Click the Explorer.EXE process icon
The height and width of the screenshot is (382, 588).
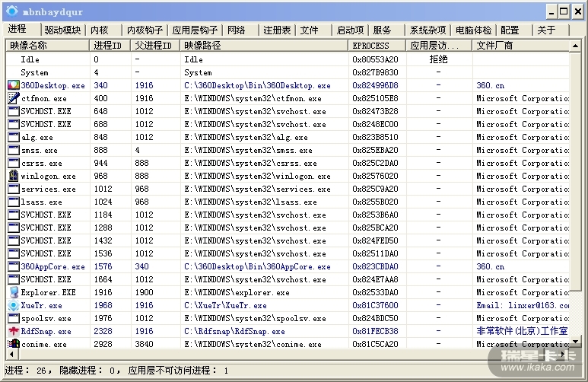(x=14, y=292)
